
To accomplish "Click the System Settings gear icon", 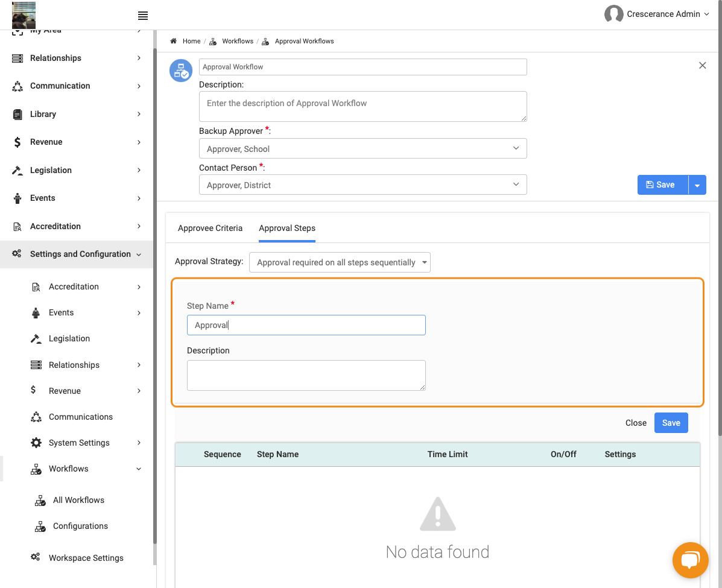I will [36, 443].
